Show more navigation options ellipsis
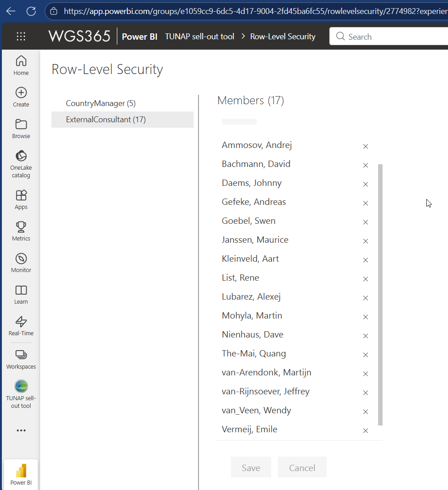 21,430
